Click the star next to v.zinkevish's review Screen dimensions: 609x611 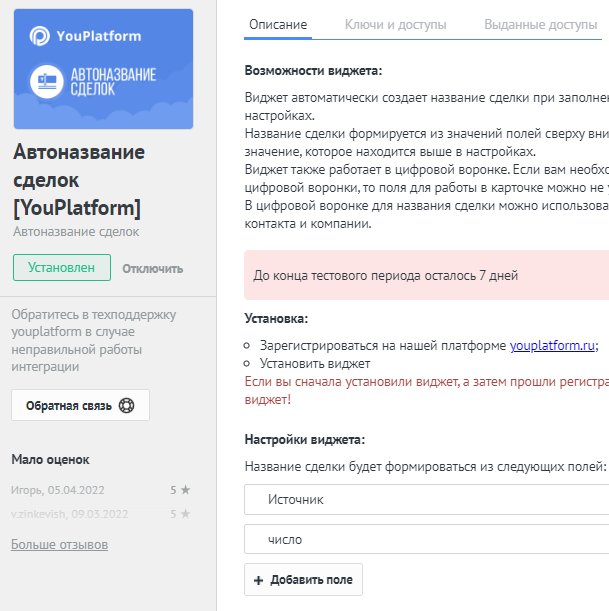(x=185, y=514)
